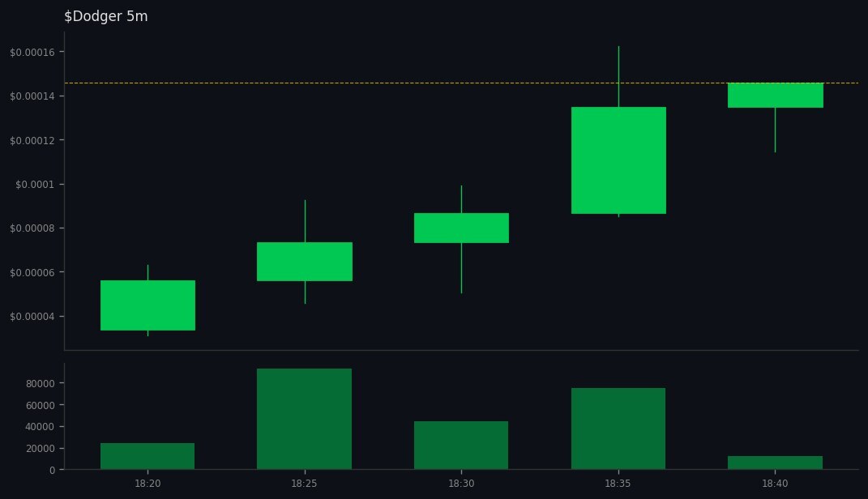Select the 18:25 candlestick
868x499 pixels.
304,261
